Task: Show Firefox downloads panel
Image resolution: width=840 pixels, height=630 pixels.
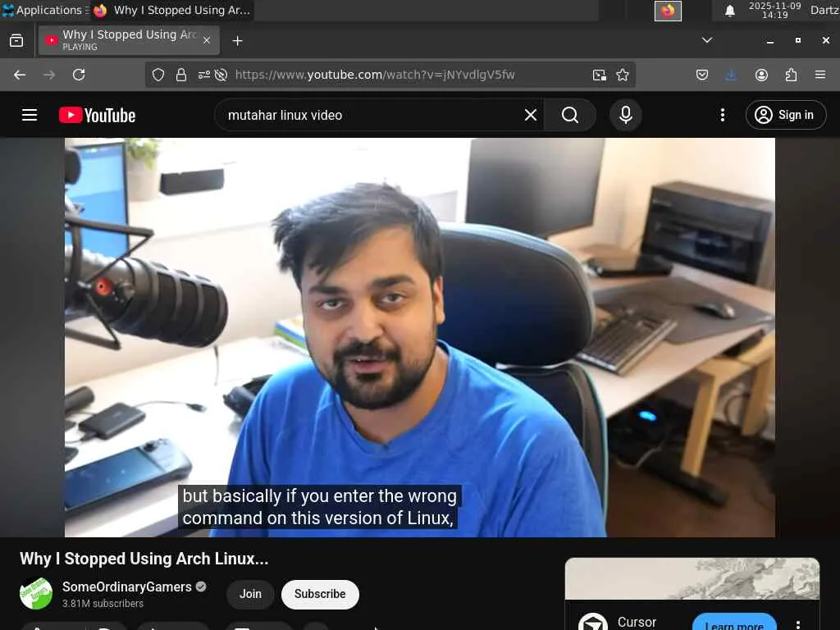Action: [731, 75]
